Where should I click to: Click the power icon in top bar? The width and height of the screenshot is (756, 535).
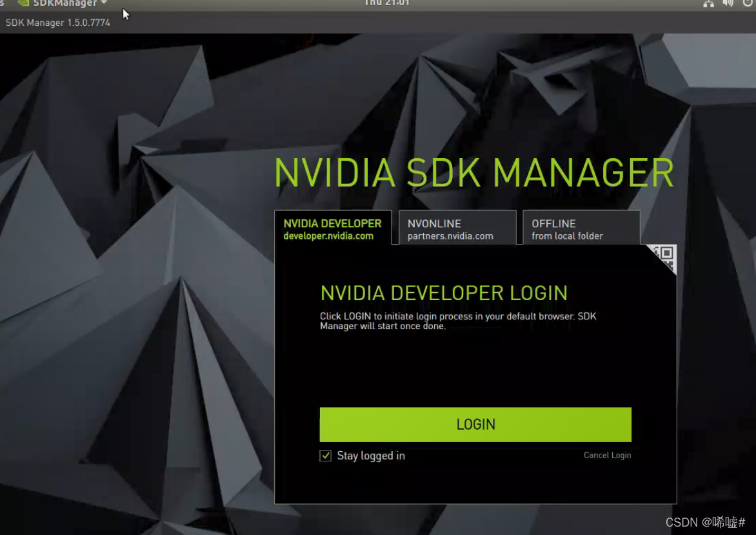748,3
